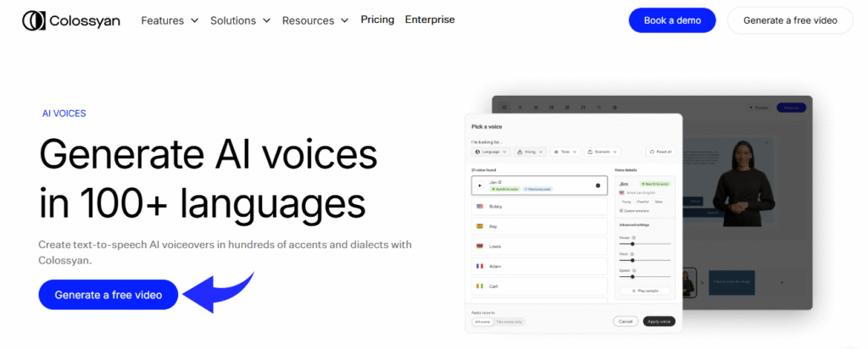868x349 pixels.
Task: Click the blue Generate button in the editor
Action: click(x=791, y=108)
